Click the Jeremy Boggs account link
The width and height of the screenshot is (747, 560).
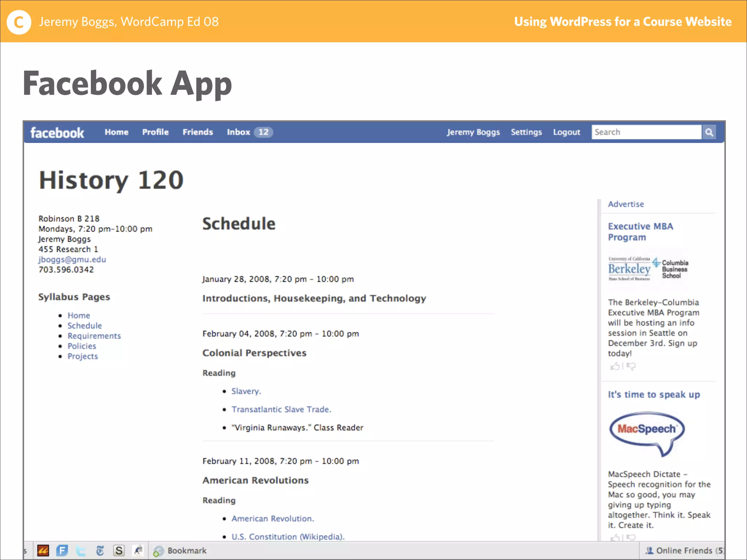pyautogui.click(x=473, y=132)
